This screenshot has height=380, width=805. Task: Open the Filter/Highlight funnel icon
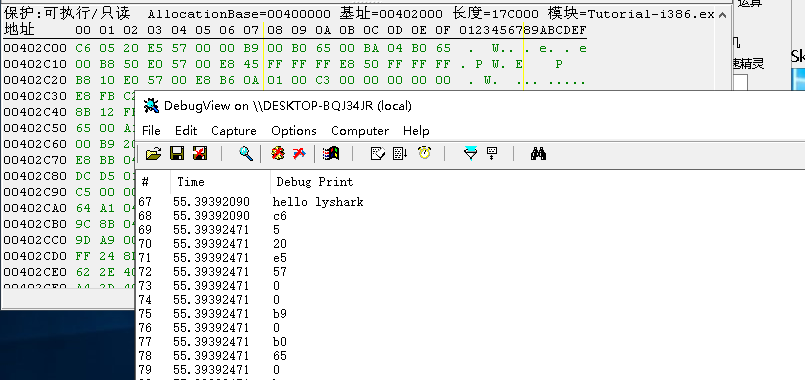pyautogui.click(x=470, y=154)
